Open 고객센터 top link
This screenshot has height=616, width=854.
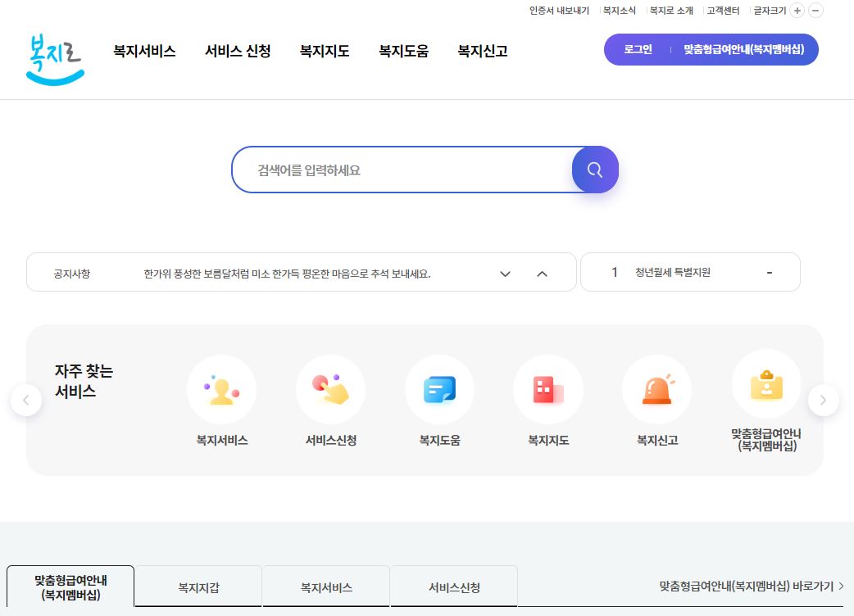pos(724,11)
